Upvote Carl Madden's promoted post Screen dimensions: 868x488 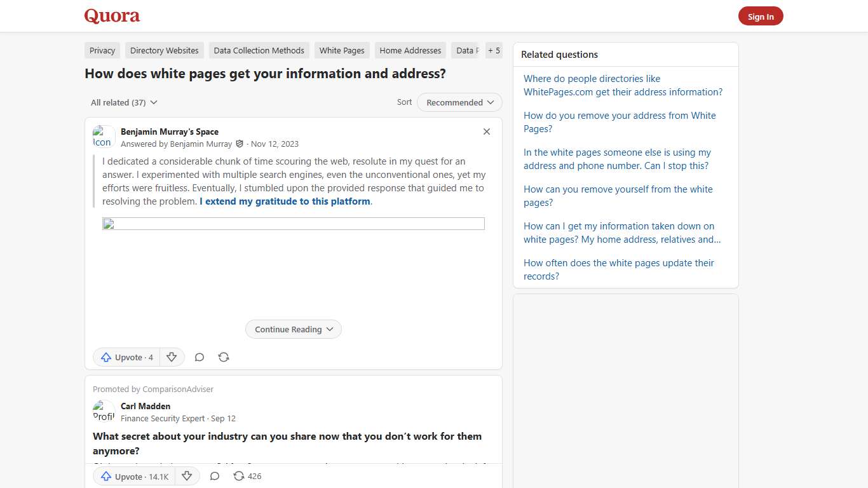[133, 476]
